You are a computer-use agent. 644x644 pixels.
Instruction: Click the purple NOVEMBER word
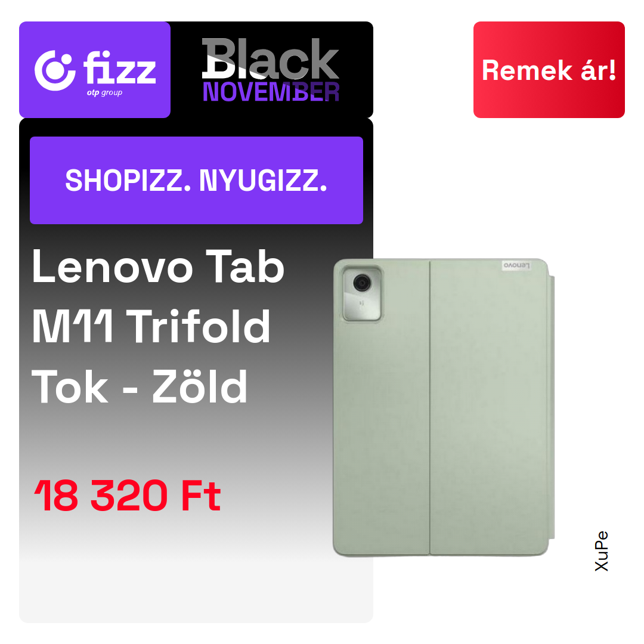pyautogui.click(x=271, y=92)
